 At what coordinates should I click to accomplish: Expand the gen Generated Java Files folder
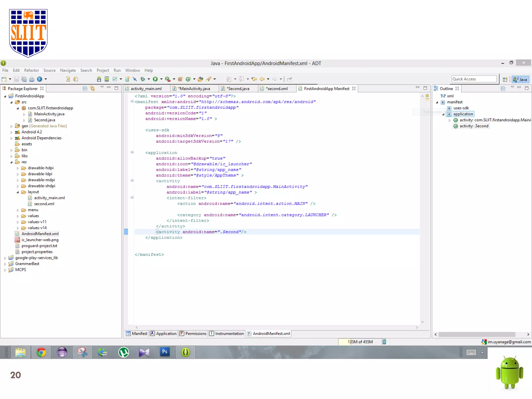(11, 126)
